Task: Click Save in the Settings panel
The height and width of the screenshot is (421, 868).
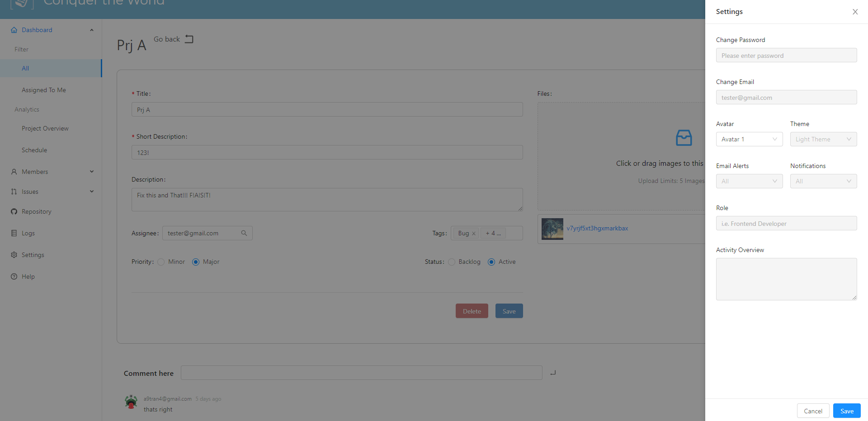Action: click(847, 411)
